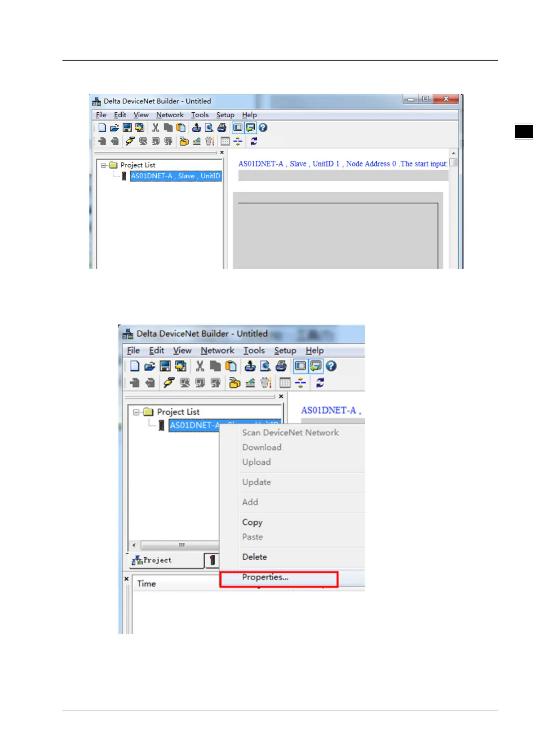This screenshot has width=535, height=756.
Task: Click online connector plug icon in upper window
Action: tap(130, 141)
